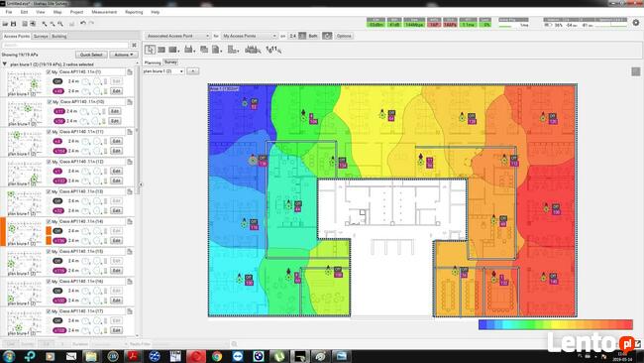Viewport: 644px width, 363px height.
Task: Toggle the checkbox for Cisco AP1140 (12)
Action: pos(49,162)
